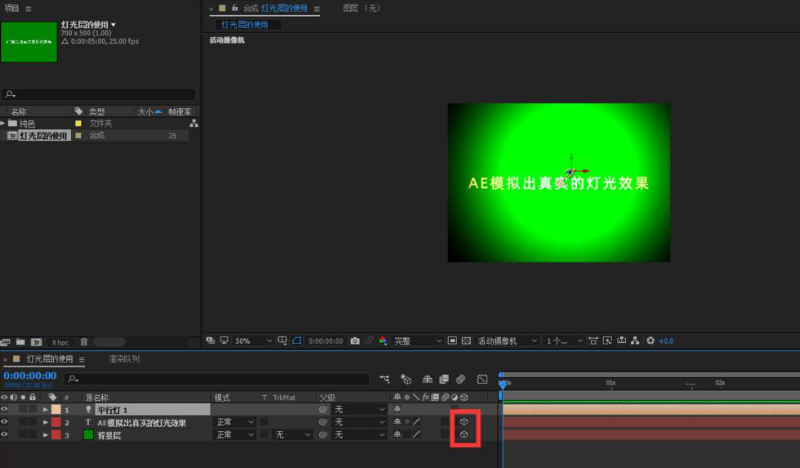Screen dimensions: 800x468
Task: Expand the 背景层 layer properties
Action: tap(45, 435)
